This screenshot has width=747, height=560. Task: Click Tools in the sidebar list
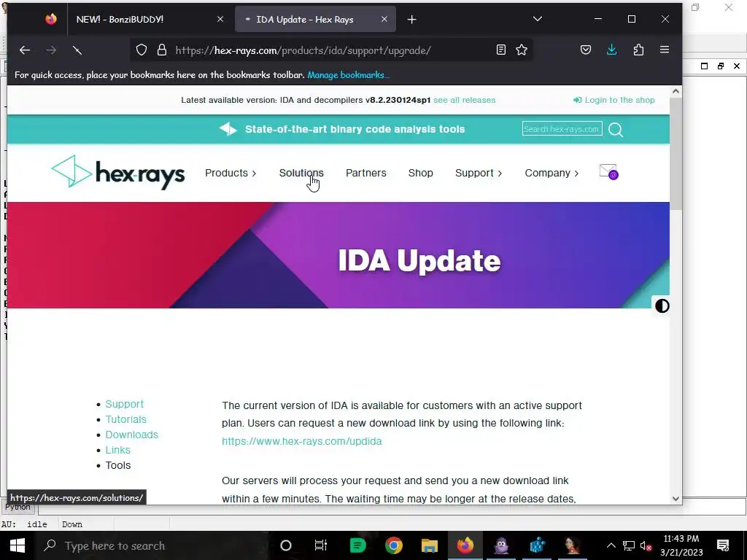click(117, 465)
